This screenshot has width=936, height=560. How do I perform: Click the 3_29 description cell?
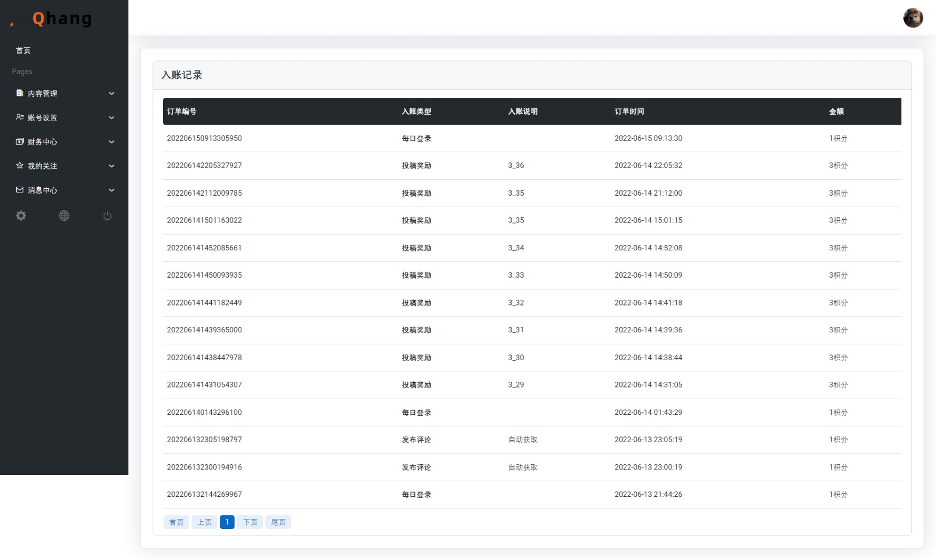coord(516,385)
